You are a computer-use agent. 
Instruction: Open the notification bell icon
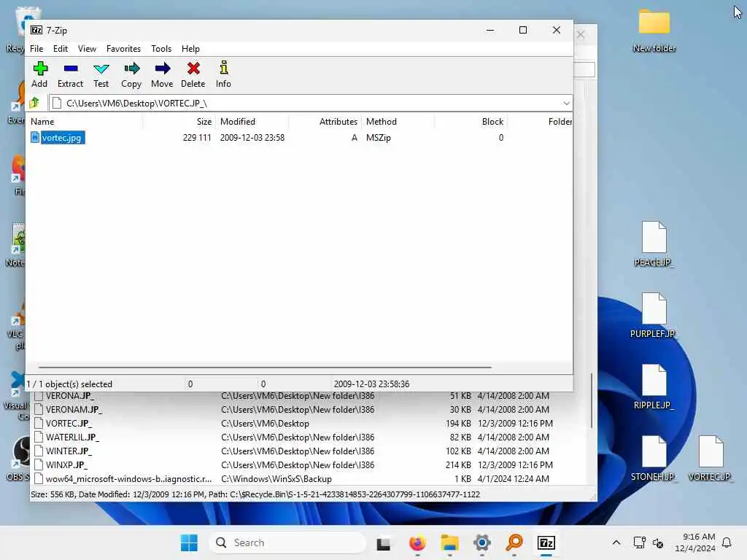[x=727, y=542]
